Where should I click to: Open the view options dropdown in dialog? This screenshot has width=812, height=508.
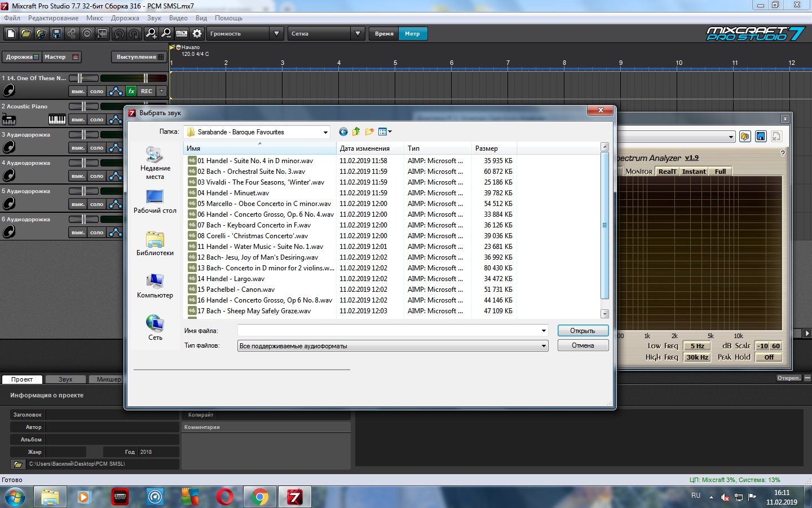tap(385, 132)
